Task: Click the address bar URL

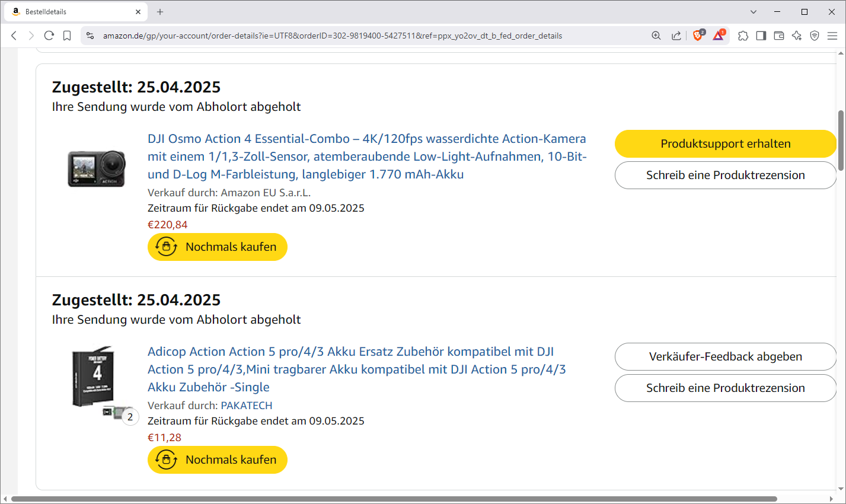Action: coord(333,36)
